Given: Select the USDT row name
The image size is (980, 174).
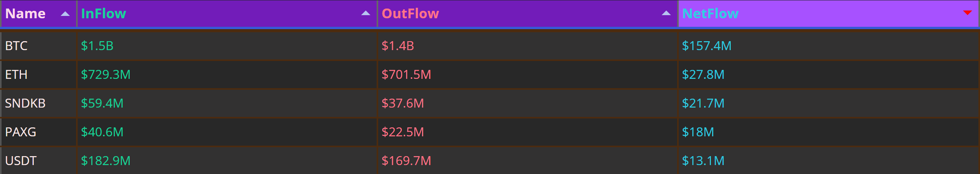Looking at the screenshot, I should point(21,161).
